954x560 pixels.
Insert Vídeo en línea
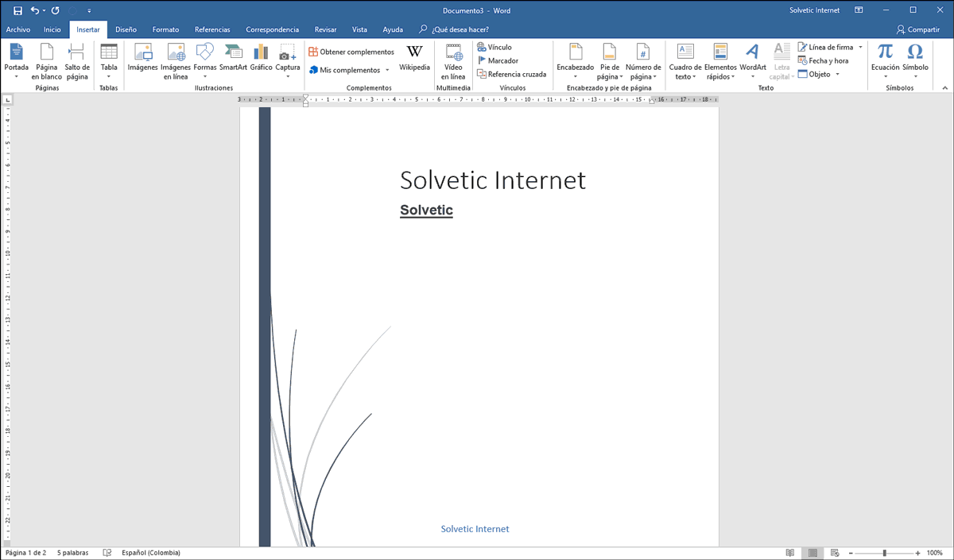pyautogui.click(x=453, y=62)
